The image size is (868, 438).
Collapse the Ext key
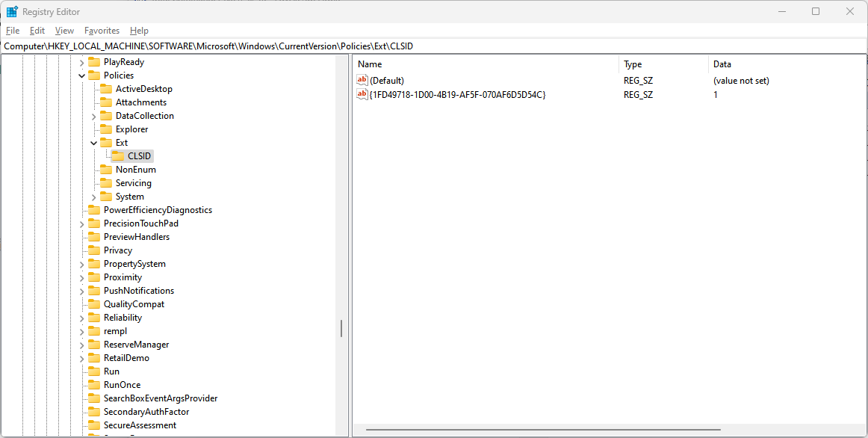94,143
